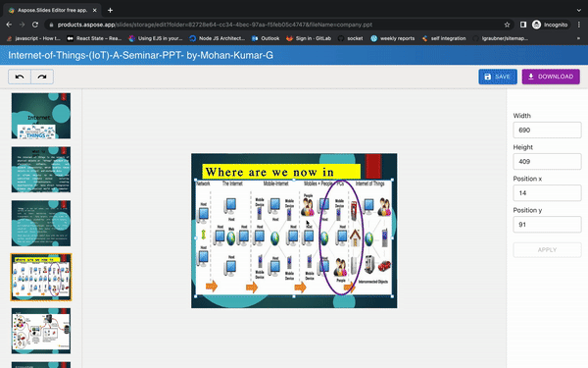The height and width of the screenshot is (368, 588).
Task: Open the Sign in GitLab bookmark
Action: [x=309, y=38]
